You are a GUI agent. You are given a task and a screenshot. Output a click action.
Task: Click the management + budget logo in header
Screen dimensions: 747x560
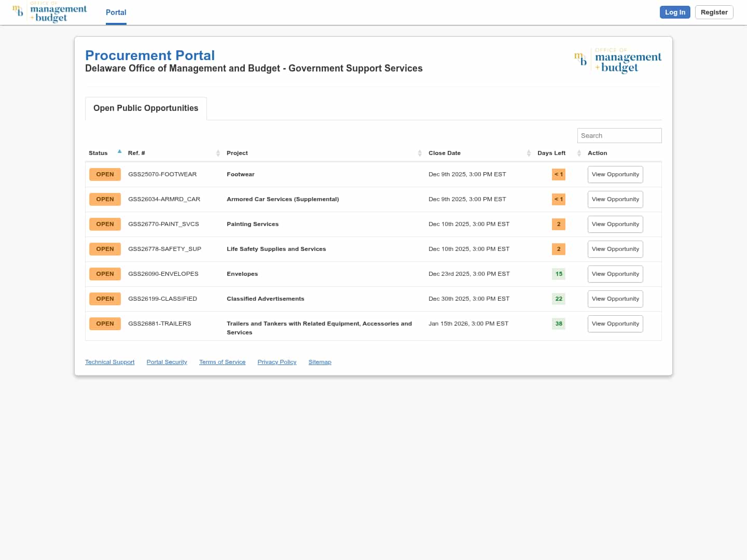click(x=50, y=12)
